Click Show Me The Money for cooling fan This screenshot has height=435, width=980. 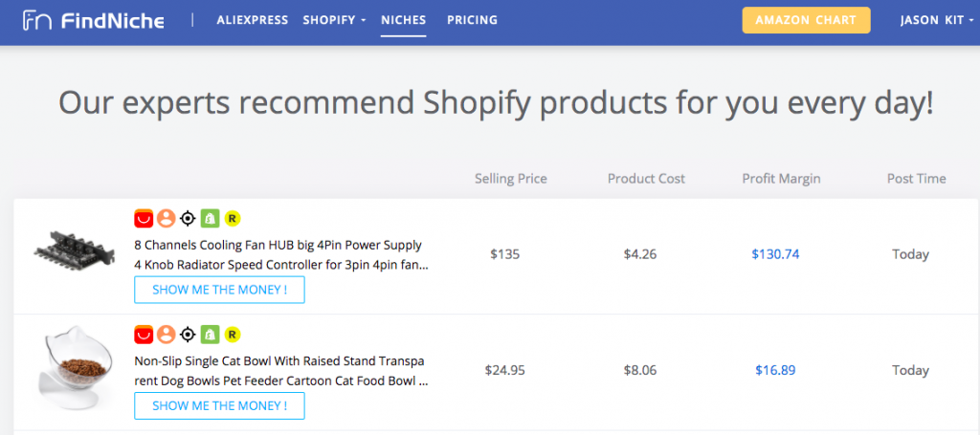[219, 290]
